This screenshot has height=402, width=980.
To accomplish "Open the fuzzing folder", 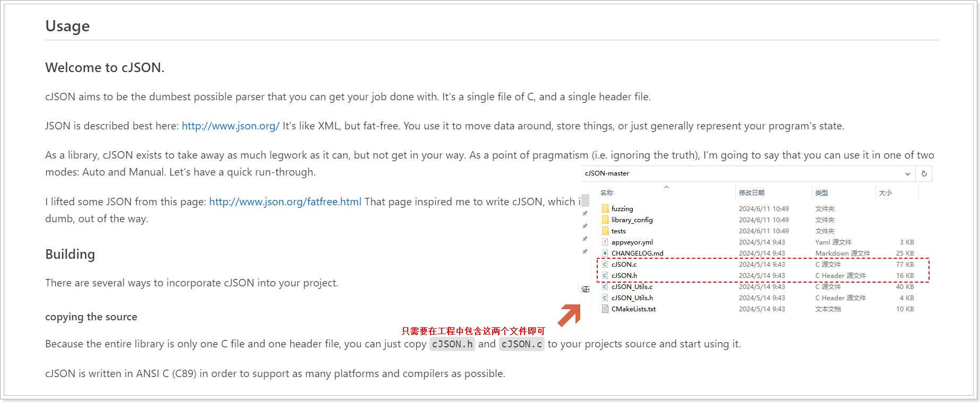I will coord(621,208).
